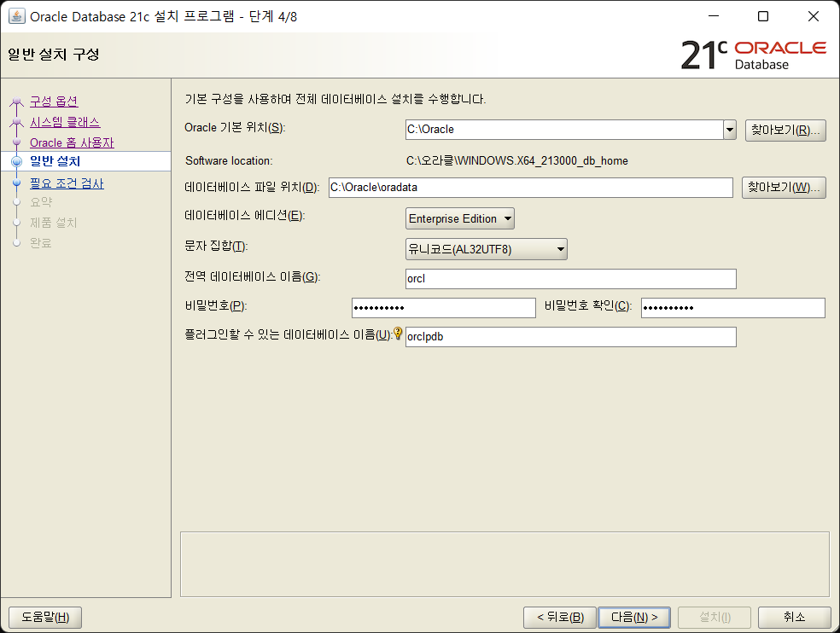Click the 도움말(H) help button
Viewport: 840px width, 633px height.
coord(45,618)
